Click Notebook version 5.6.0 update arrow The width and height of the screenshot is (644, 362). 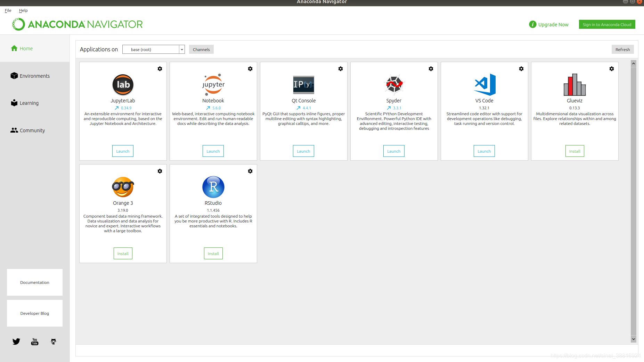[208, 108]
